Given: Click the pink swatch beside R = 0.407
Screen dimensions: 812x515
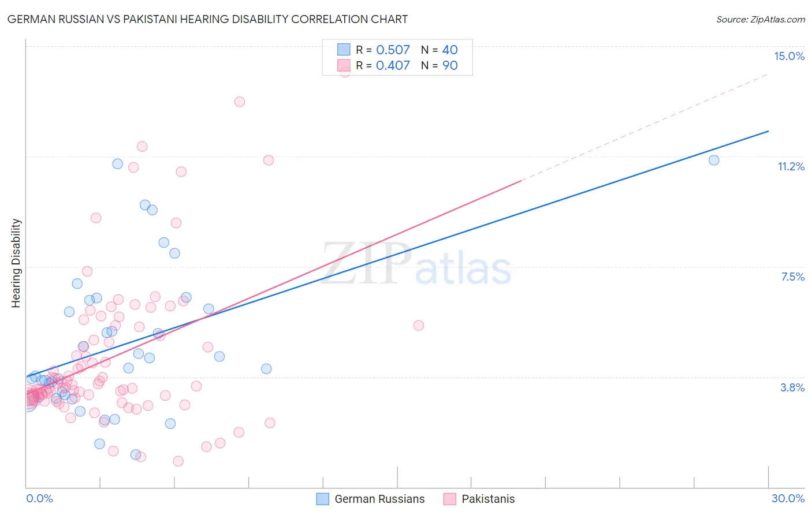Looking at the screenshot, I should tap(344, 65).
